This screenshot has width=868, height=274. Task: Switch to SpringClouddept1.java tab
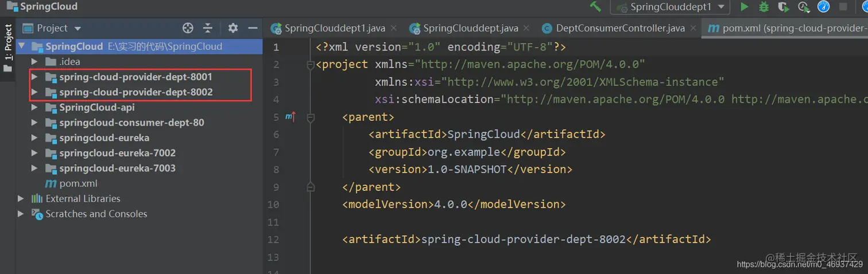335,28
